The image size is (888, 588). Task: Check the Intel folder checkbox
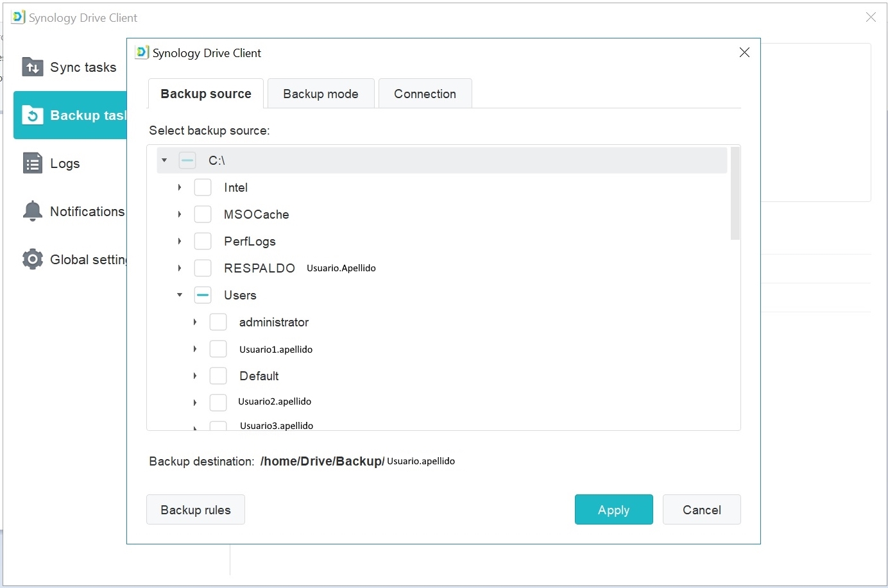(x=203, y=187)
